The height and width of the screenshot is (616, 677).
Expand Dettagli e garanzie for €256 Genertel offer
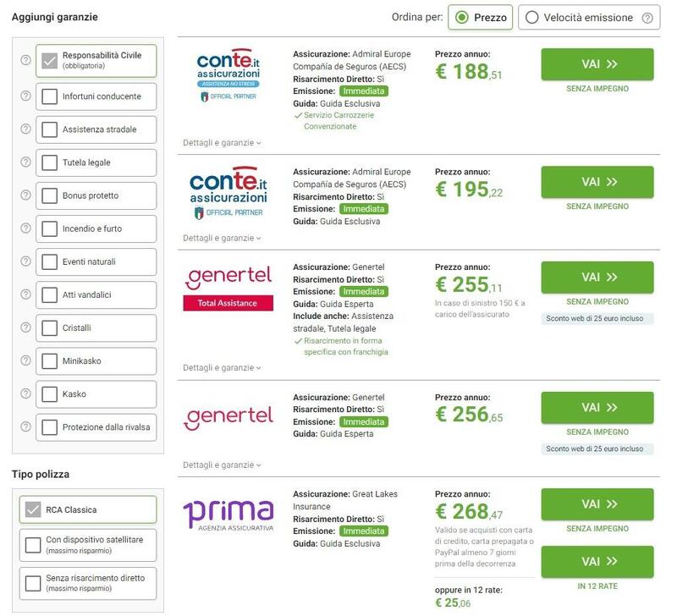tap(222, 465)
